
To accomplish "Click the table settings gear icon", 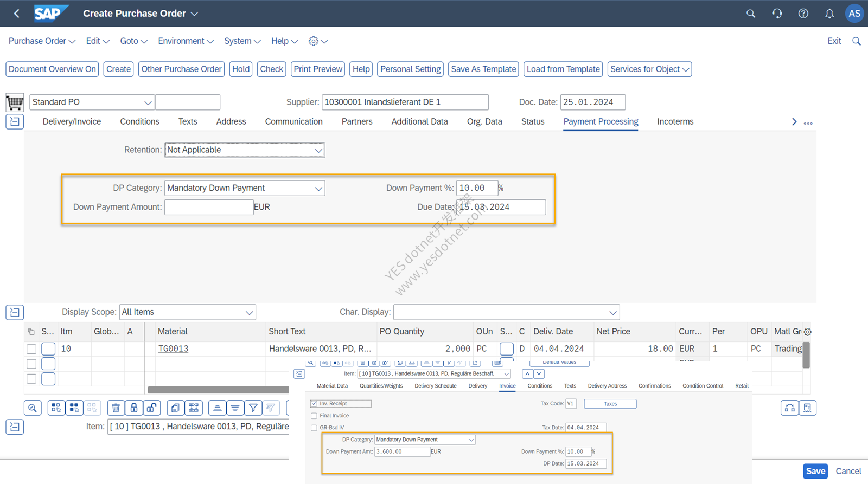I will click(807, 332).
